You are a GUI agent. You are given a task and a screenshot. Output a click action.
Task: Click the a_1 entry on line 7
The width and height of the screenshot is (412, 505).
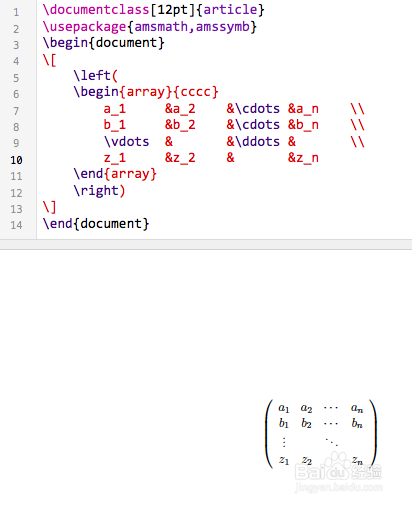(x=114, y=109)
